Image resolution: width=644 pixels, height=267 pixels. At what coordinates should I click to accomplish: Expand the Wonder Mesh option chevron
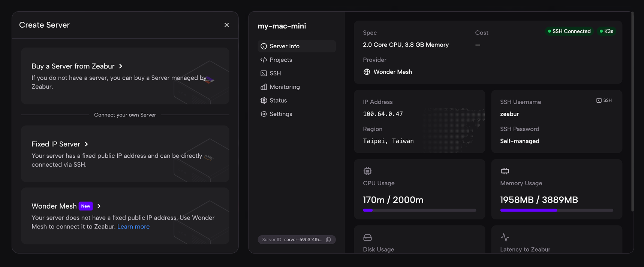(99, 206)
